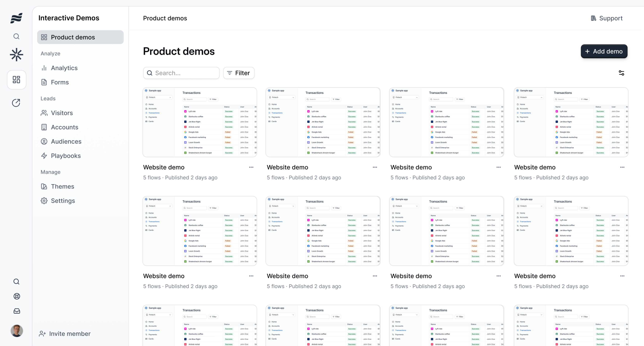Screen dimensions: 644x346
Task: Click the Search field above the demos
Action: coord(181,73)
